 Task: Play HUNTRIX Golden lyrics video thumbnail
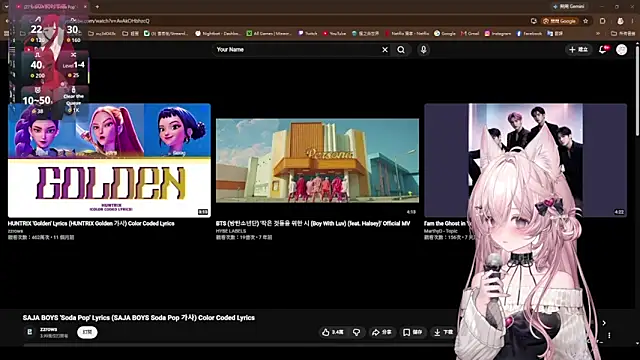coord(109,160)
